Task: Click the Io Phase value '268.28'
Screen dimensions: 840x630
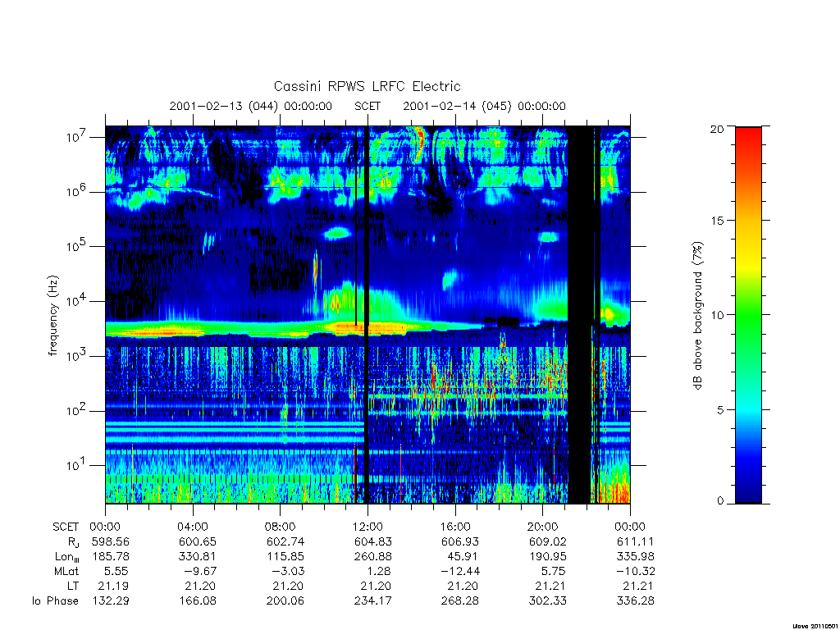Action: 459,601
